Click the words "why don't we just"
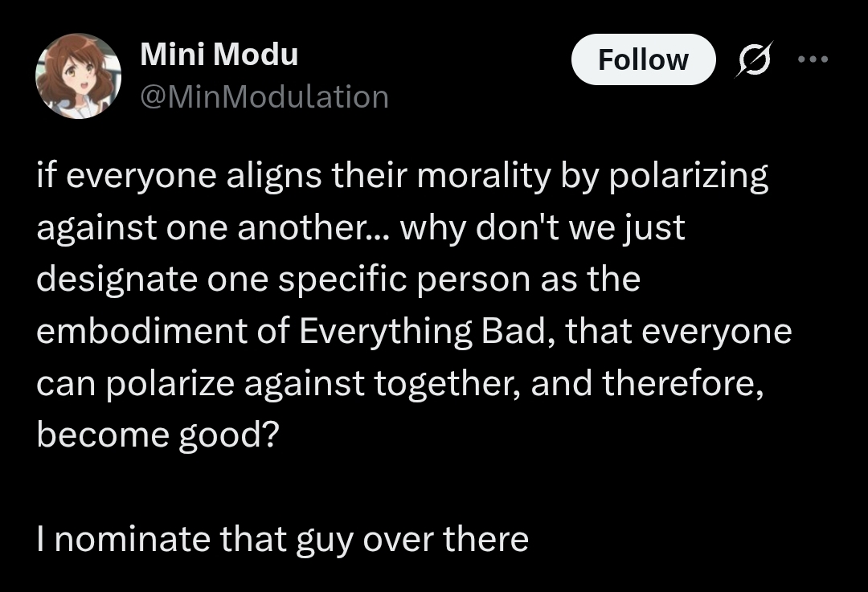Screen dimensions: 868x592 coord(542,229)
